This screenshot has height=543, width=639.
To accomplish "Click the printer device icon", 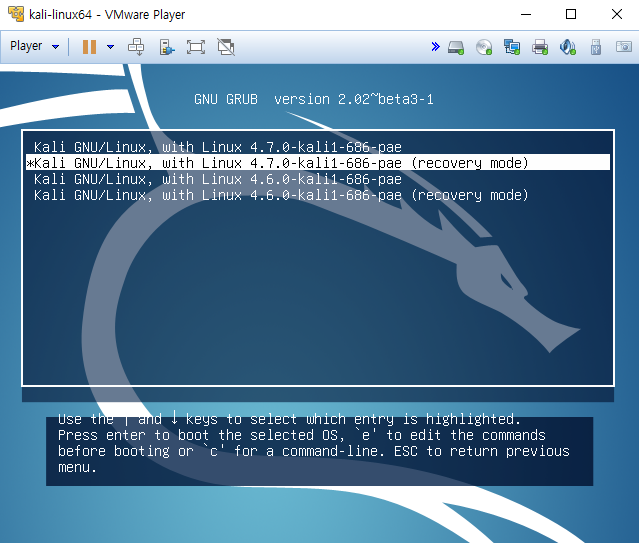I will pyautogui.click(x=540, y=47).
